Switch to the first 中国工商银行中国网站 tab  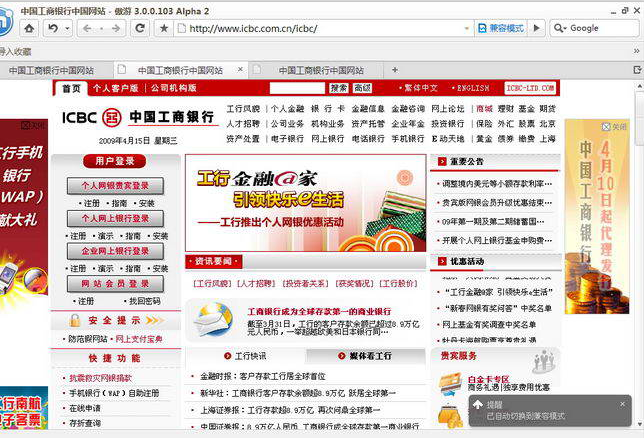pos(51,70)
